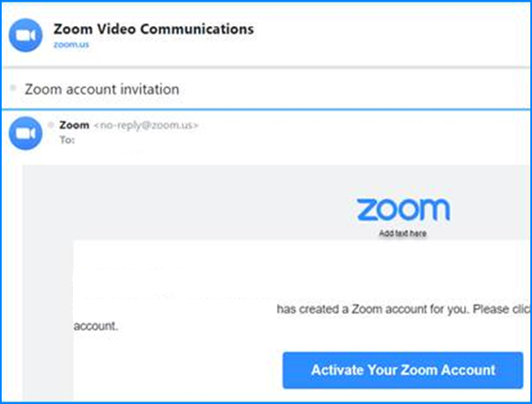This screenshot has width=532, height=404.
Task: Click the Activate Your Zoom Account button
Action: point(403,370)
